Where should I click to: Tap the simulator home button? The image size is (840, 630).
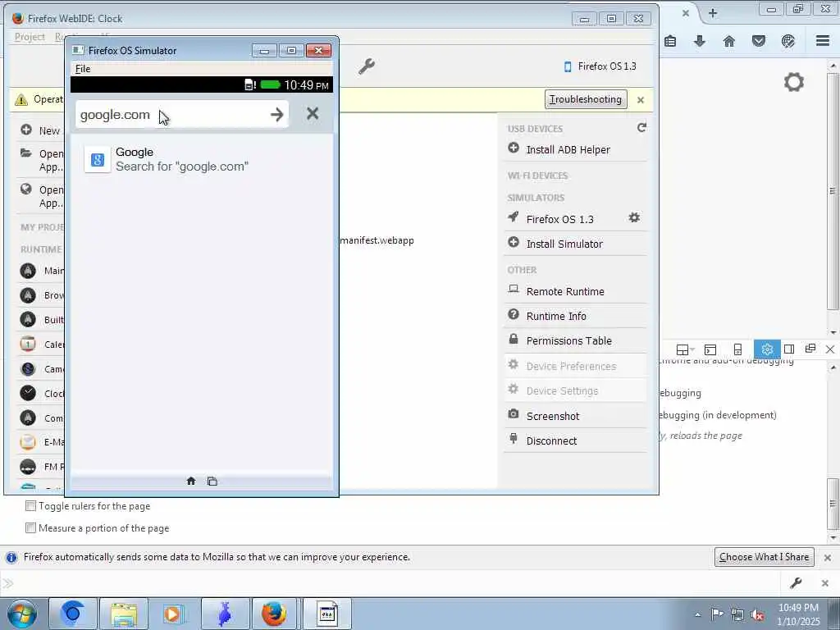190,481
